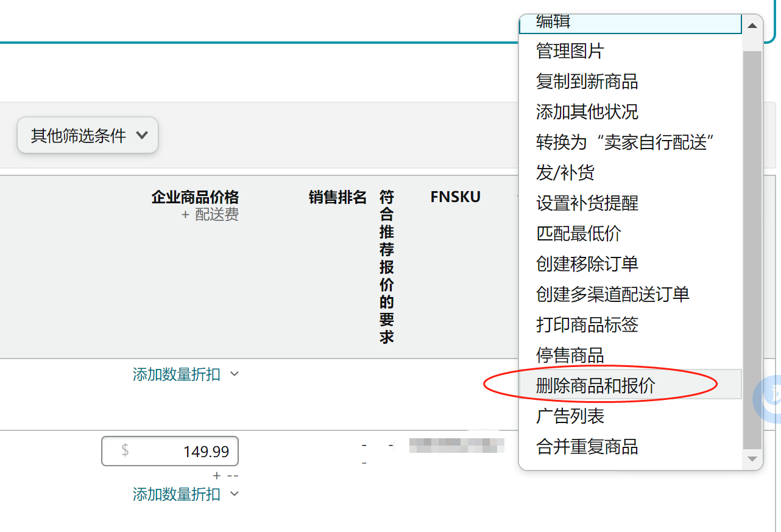
Task: Select 删除商品和报价 option
Action: tap(630, 385)
